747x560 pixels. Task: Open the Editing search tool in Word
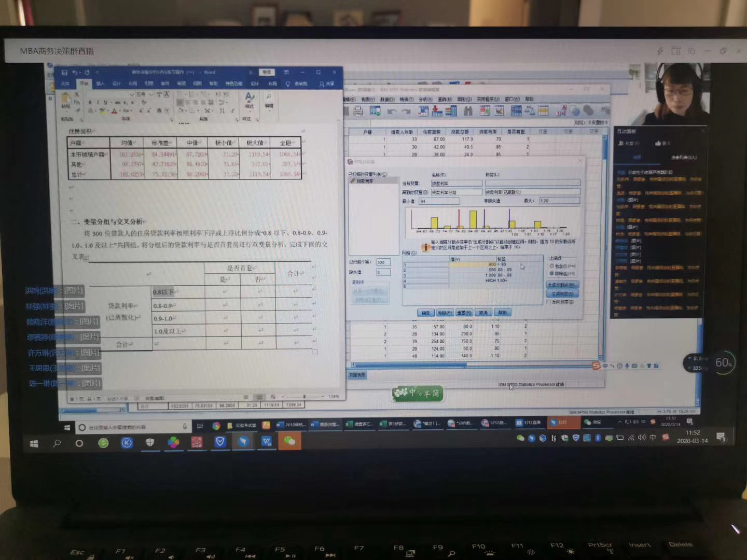pos(269,100)
